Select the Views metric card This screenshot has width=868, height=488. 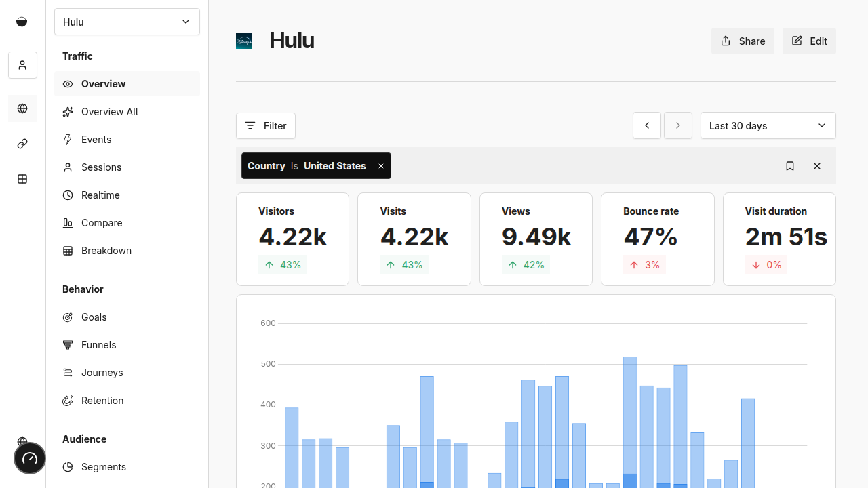[536, 239]
